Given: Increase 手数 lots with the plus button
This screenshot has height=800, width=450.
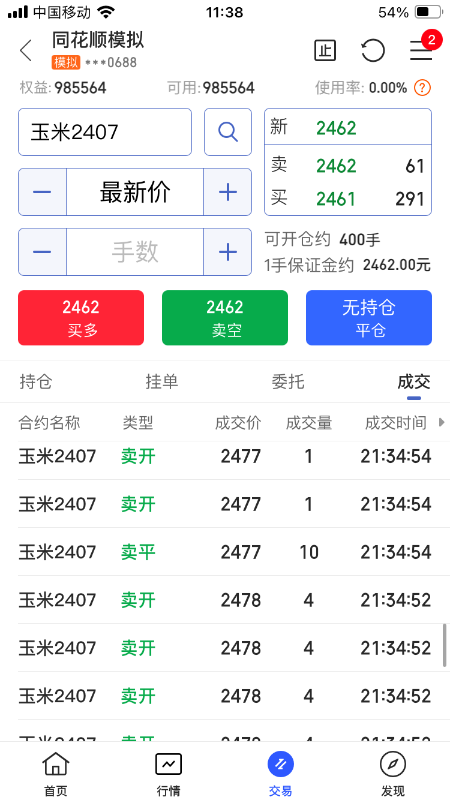Looking at the screenshot, I should click(228, 252).
